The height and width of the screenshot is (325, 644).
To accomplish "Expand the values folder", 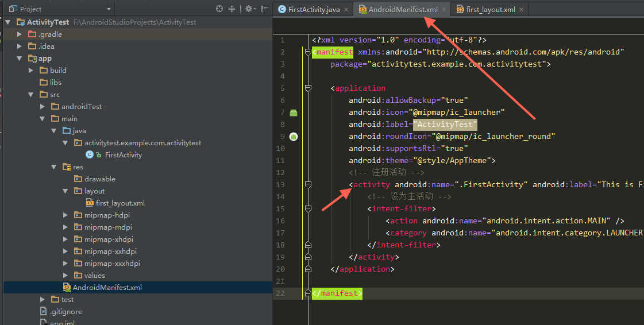I will click(65, 276).
